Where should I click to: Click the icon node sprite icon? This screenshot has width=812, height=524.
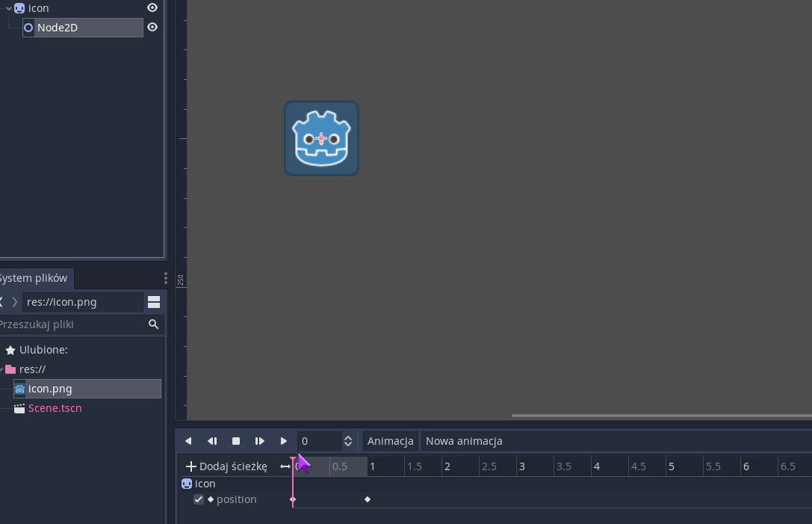tap(19, 8)
